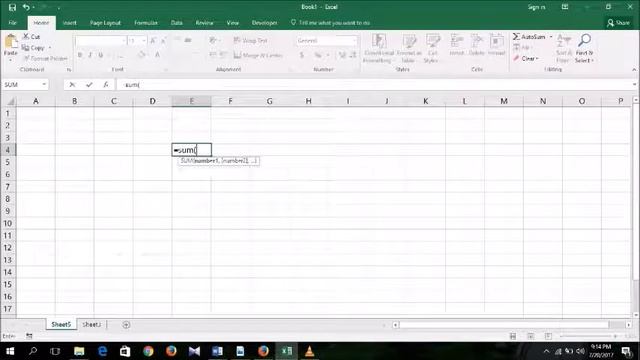
Task: Click the Format as Table icon
Action: 409,48
